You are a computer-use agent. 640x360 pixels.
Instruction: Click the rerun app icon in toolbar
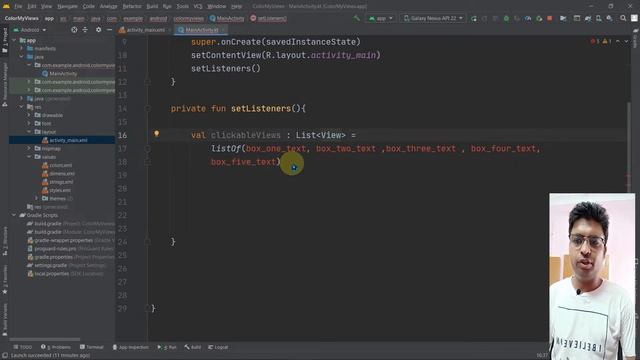point(474,18)
